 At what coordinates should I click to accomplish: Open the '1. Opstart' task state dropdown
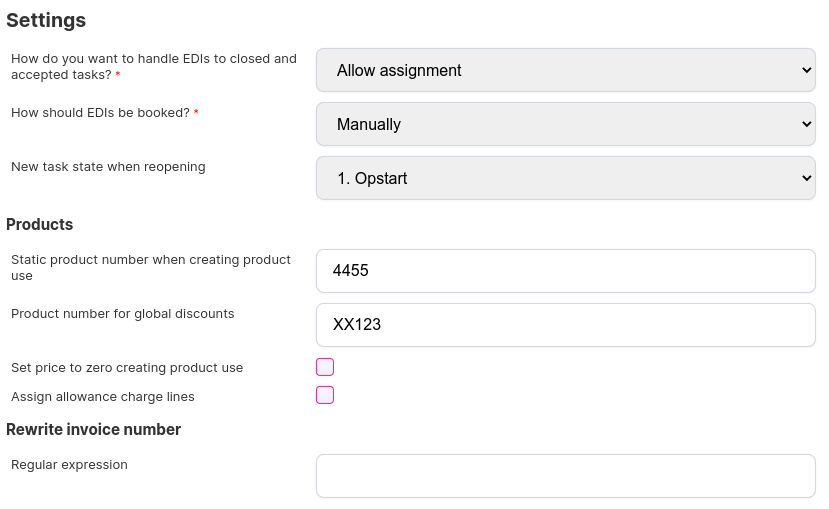[565, 179]
